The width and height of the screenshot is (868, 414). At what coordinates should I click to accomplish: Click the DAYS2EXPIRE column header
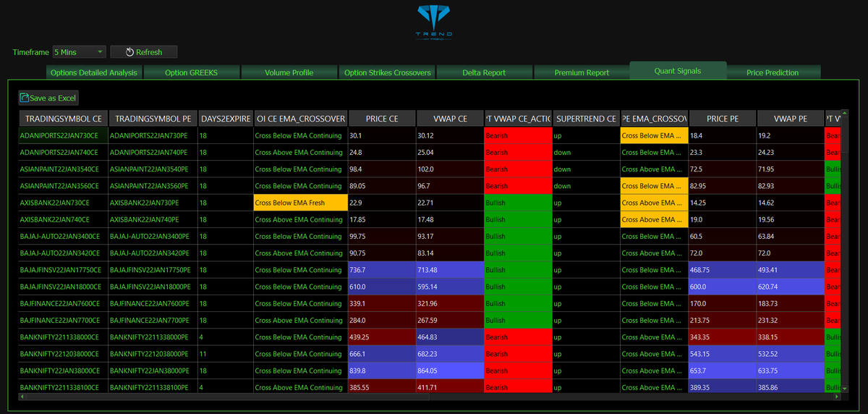point(226,118)
